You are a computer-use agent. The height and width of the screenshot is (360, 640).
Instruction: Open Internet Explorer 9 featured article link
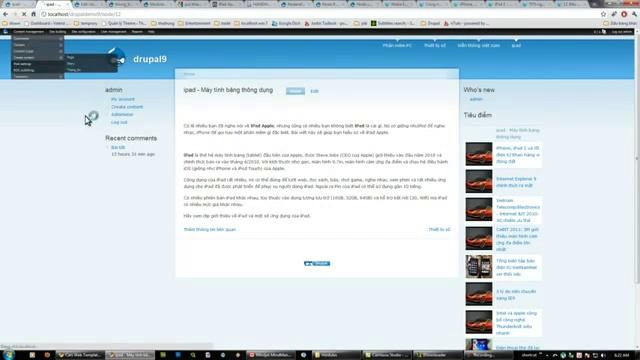[x=516, y=182]
